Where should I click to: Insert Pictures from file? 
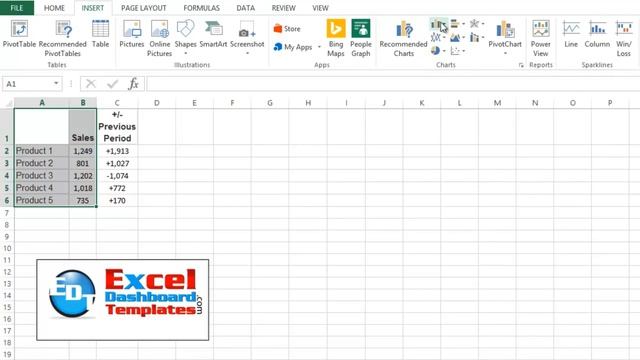click(132, 34)
